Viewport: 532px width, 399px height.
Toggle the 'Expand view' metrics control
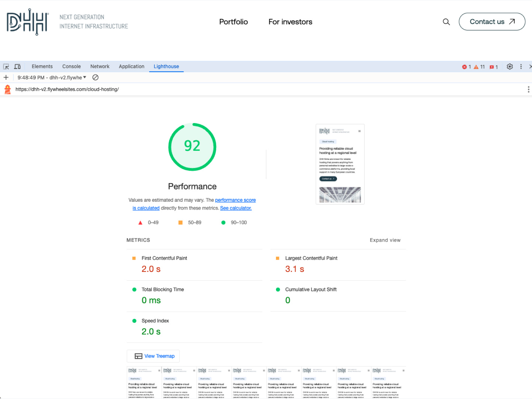pyautogui.click(x=385, y=240)
